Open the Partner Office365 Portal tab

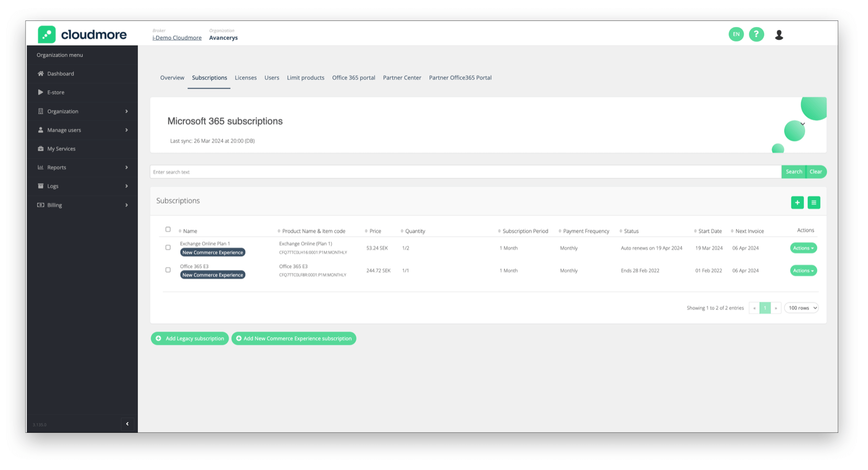point(460,78)
